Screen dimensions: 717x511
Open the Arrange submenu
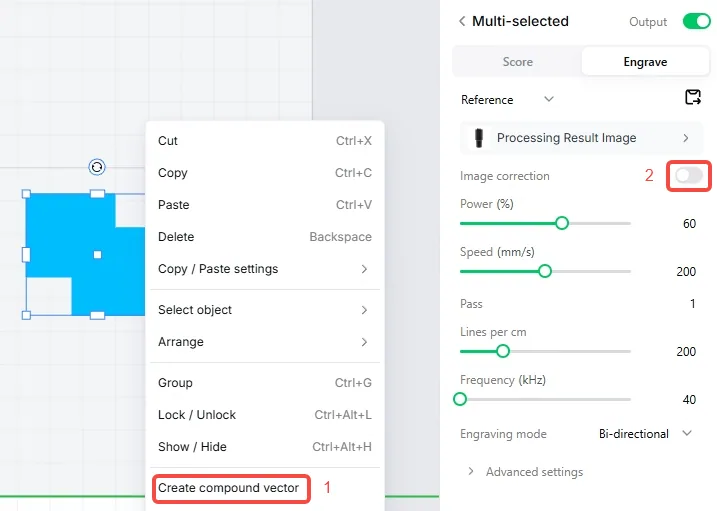pos(265,341)
